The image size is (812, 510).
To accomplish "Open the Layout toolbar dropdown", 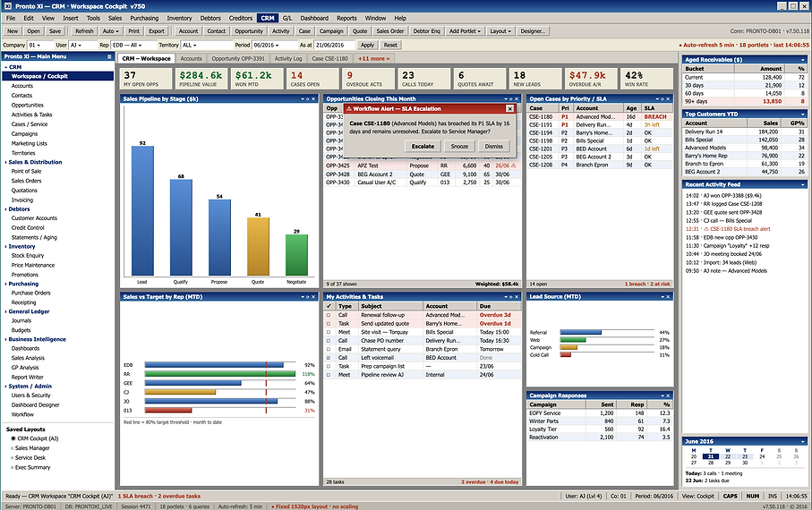I will pos(500,31).
